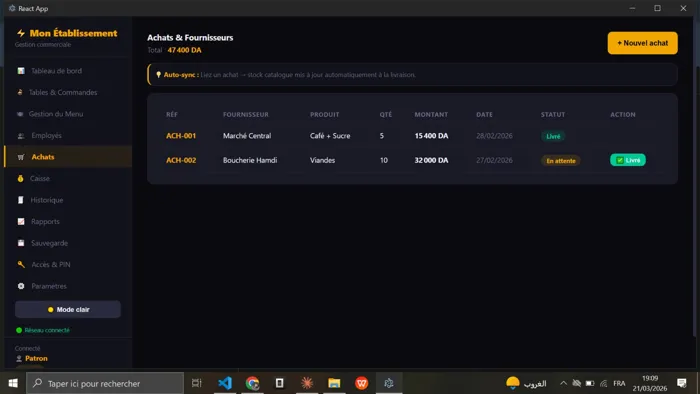Image resolution: width=700 pixels, height=394 pixels.
Task: Click the Paramètres gear icon
Action: pos(21,286)
